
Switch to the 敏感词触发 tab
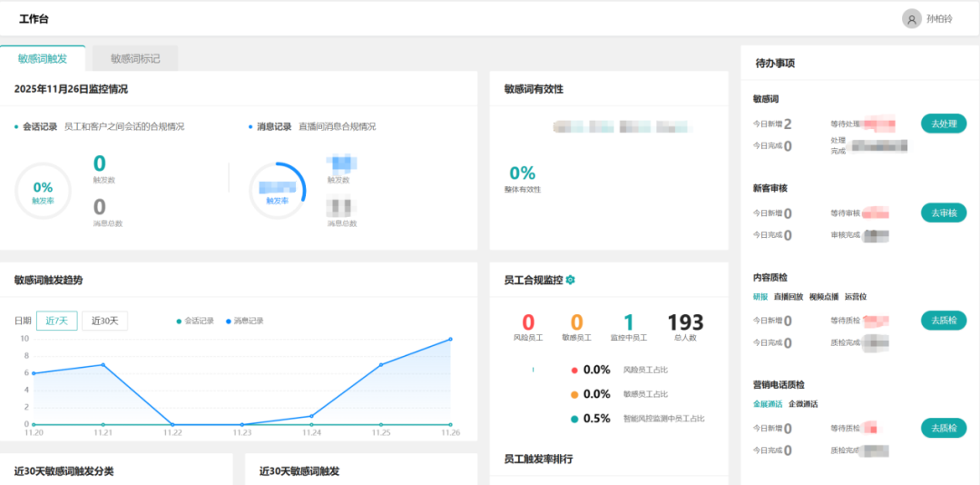pos(43,58)
